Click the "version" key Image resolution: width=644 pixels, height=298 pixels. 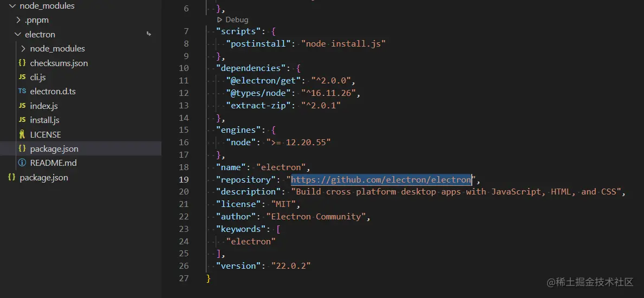point(239,266)
